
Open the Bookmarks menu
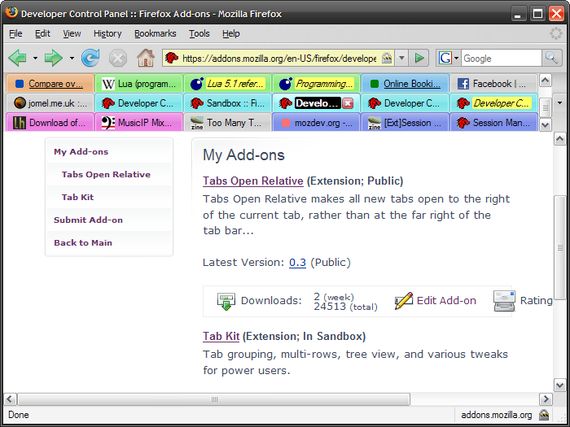(x=155, y=34)
